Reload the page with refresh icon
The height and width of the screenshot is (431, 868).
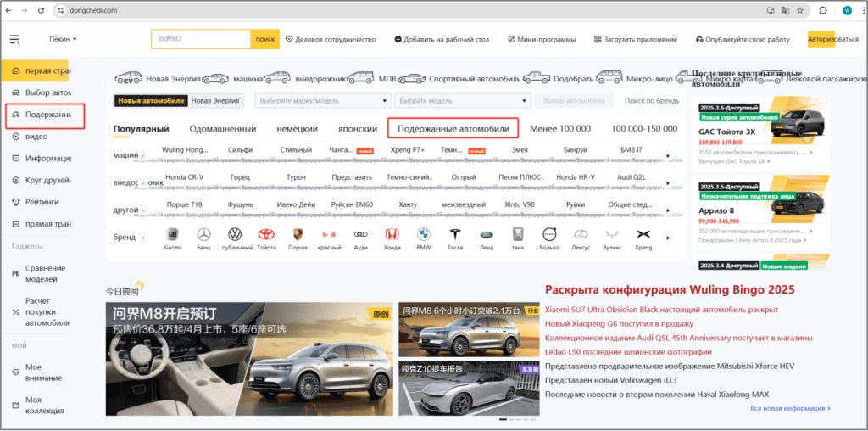pos(42,10)
